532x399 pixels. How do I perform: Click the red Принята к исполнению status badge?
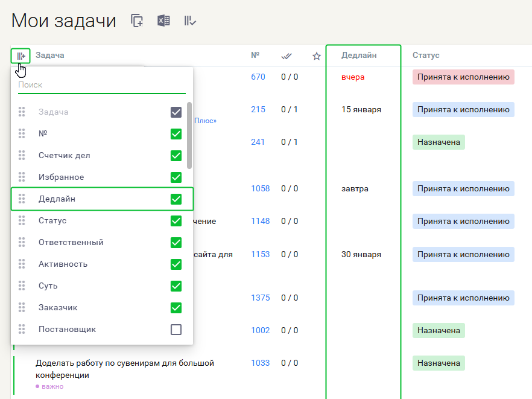click(463, 77)
